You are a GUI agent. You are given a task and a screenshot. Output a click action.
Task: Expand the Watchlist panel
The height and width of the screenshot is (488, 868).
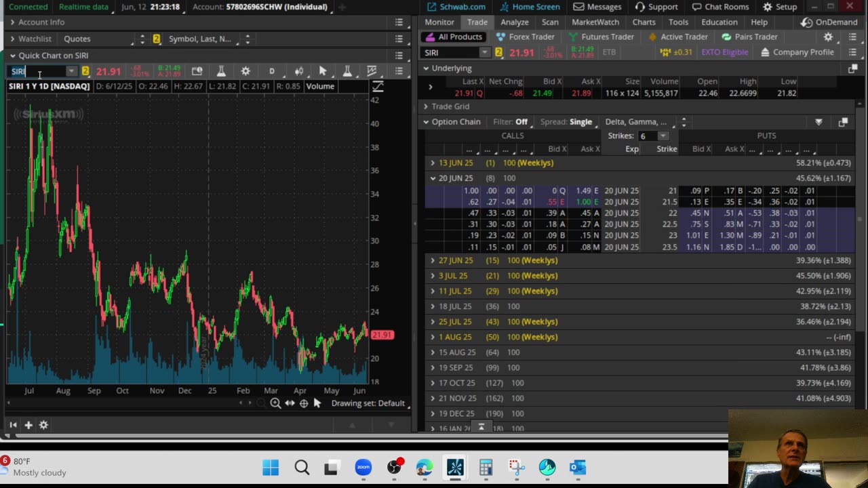12,39
